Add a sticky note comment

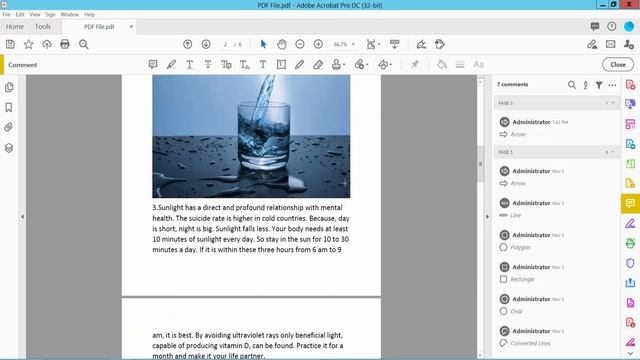153,64
